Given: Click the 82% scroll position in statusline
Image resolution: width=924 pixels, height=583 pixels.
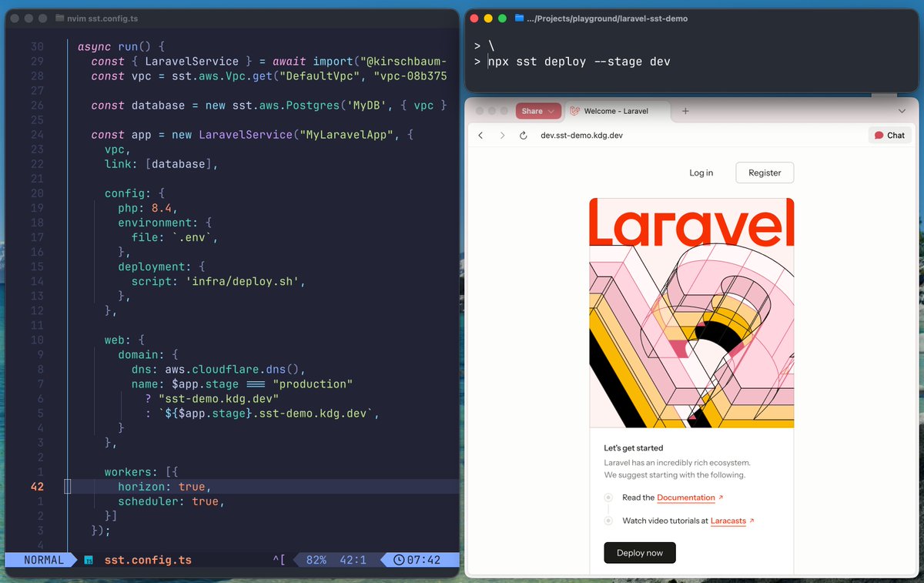Looking at the screenshot, I should (316, 560).
